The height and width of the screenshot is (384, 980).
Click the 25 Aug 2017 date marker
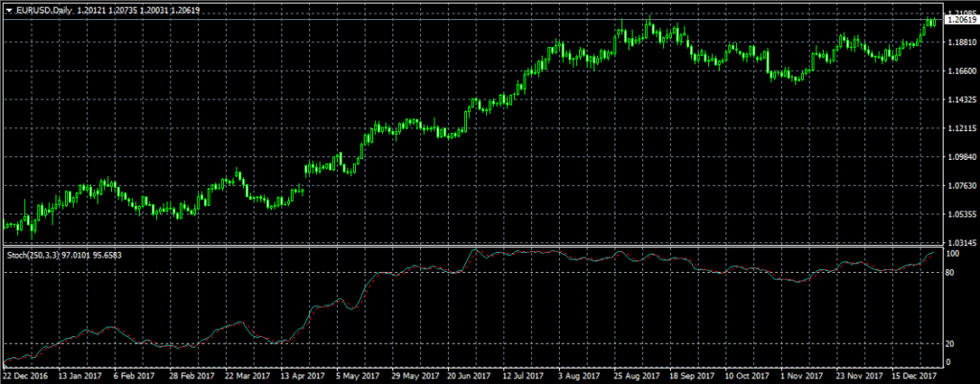point(634,376)
